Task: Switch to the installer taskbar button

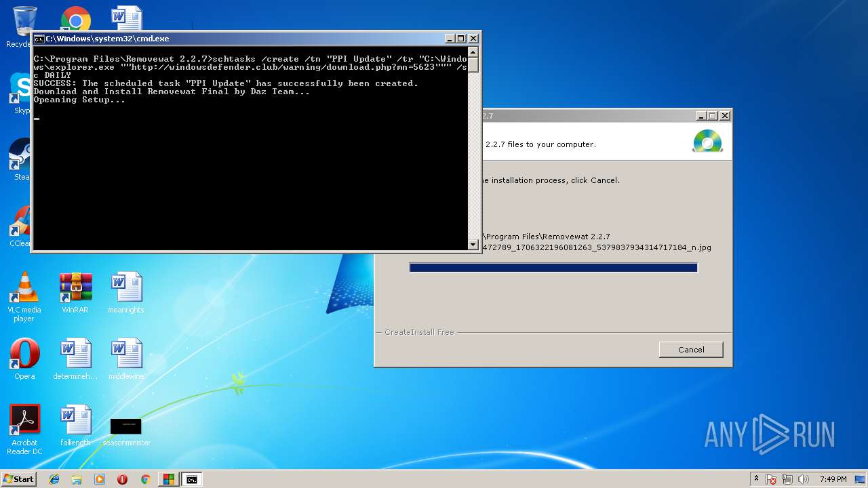Action: tap(168, 479)
